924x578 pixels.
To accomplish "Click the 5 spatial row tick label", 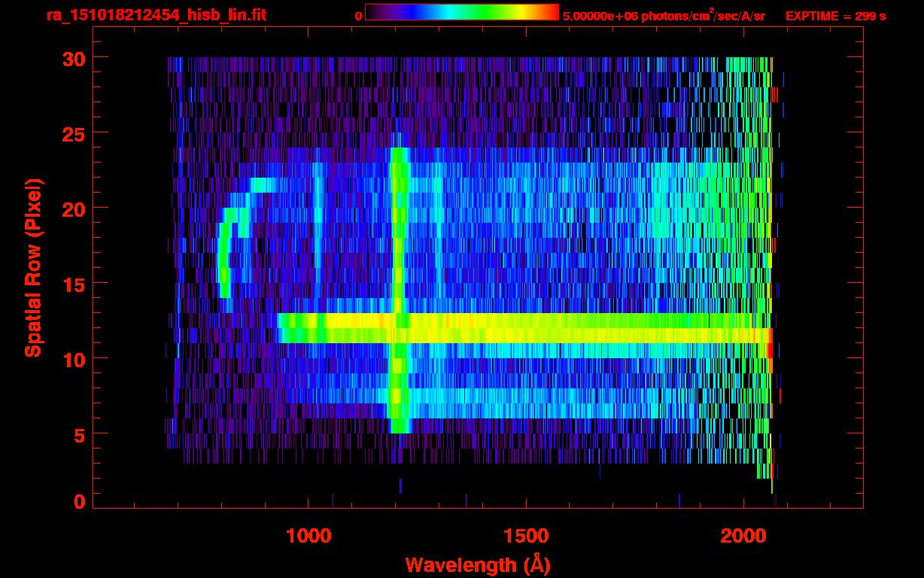I will pos(80,434).
